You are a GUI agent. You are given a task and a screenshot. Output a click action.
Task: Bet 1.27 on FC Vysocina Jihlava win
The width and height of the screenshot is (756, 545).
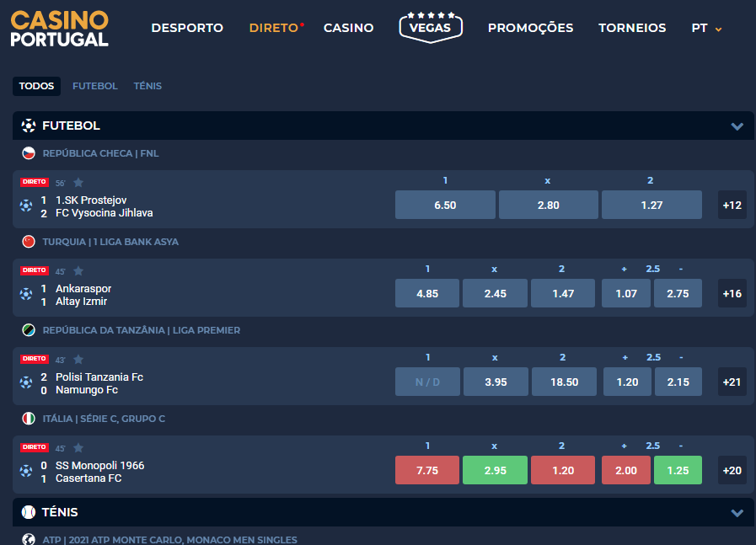pyautogui.click(x=651, y=205)
